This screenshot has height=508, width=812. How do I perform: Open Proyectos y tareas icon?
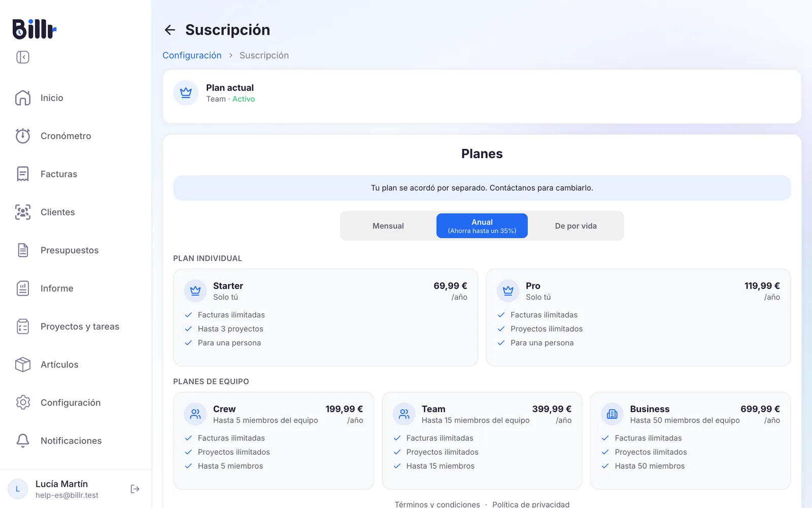23,326
